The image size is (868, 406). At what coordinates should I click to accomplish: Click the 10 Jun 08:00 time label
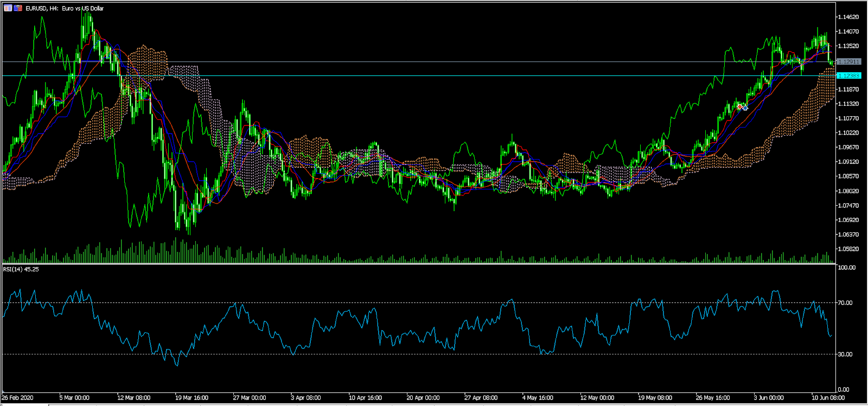pos(828,398)
